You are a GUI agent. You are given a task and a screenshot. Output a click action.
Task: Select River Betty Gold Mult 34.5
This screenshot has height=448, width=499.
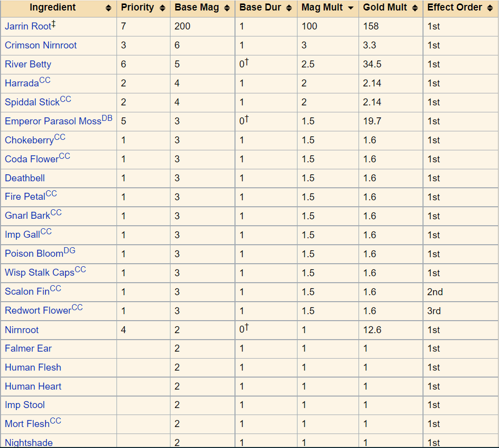[x=372, y=64]
